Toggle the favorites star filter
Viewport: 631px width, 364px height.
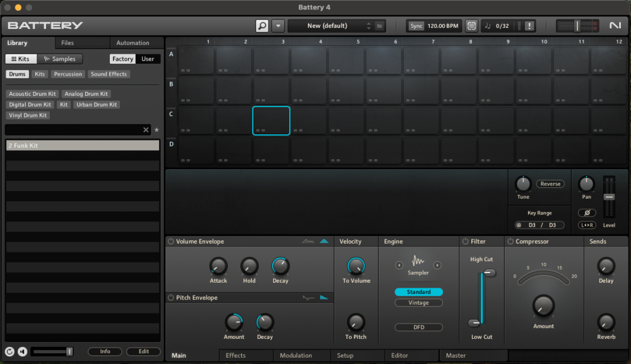pos(156,130)
